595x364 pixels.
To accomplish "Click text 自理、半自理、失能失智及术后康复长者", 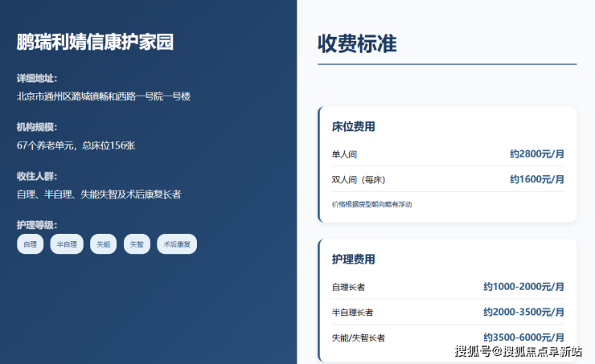I will click(99, 194).
